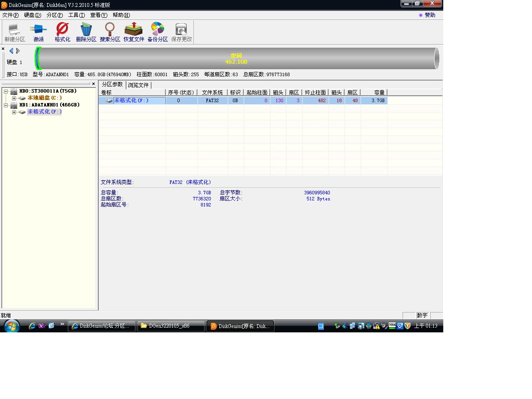
Task: Click the 激活 (activate) toolbar icon
Action: tap(39, 32)
